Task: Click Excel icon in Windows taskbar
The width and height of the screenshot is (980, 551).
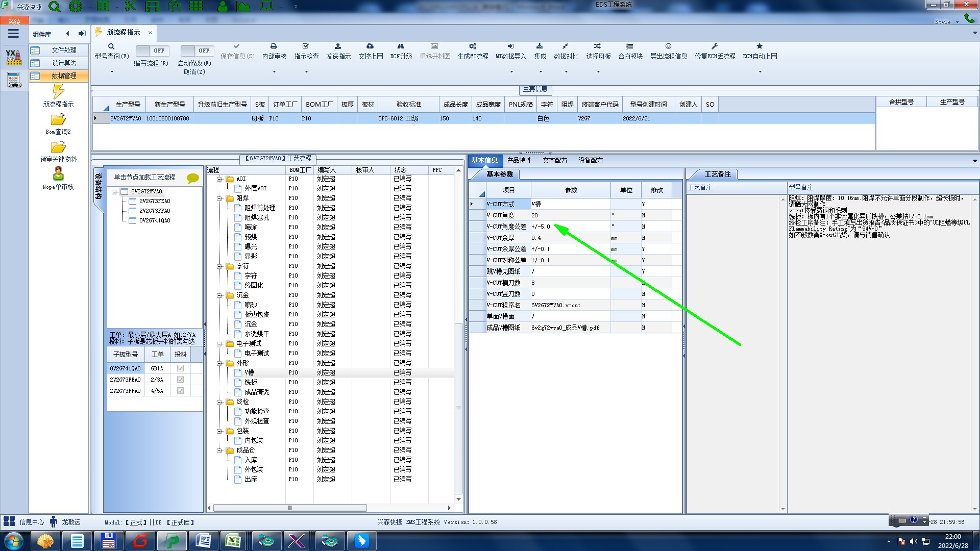Action: point(233,540)
